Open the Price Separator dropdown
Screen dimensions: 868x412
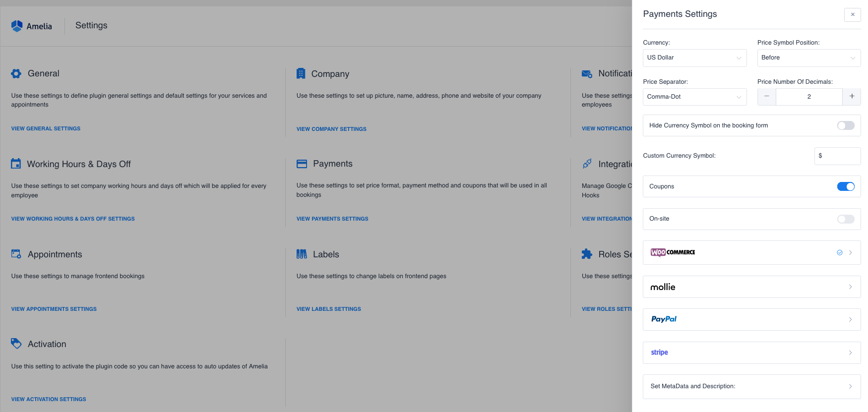click(x=694, y=97)
